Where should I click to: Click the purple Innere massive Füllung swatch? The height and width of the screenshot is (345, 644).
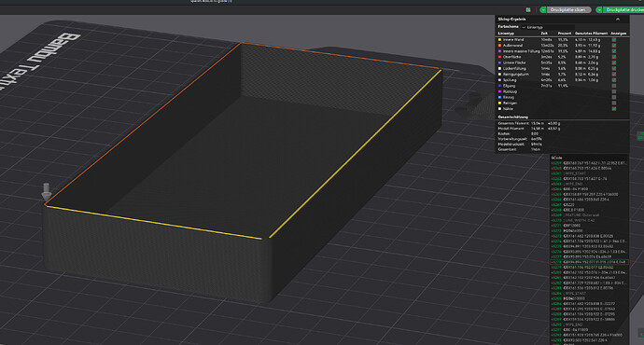[499, 51]
